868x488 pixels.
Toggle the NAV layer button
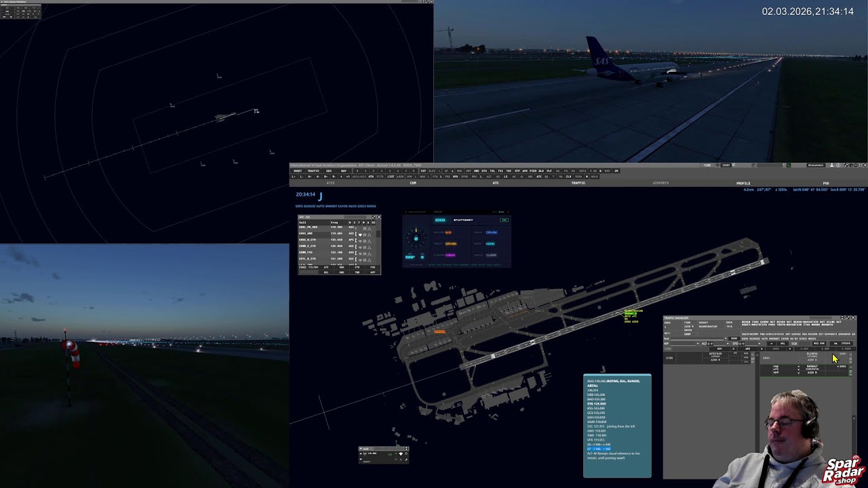[x=344, y=171]
